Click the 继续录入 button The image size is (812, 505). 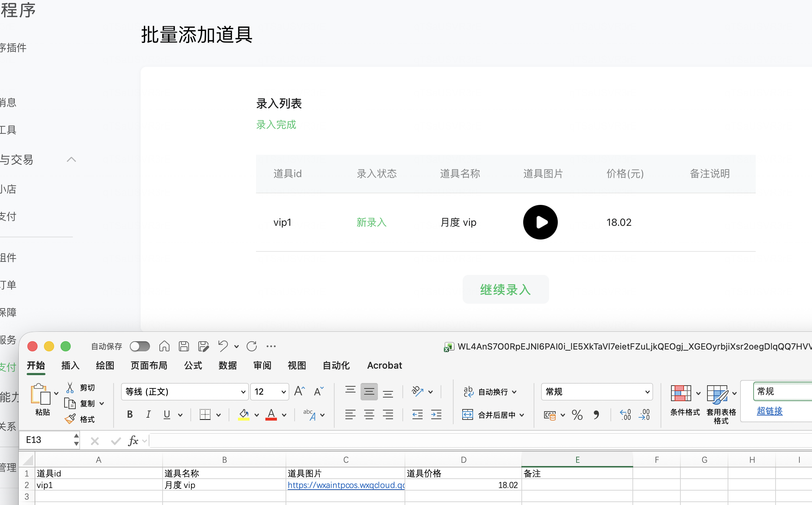click(506, 289)
